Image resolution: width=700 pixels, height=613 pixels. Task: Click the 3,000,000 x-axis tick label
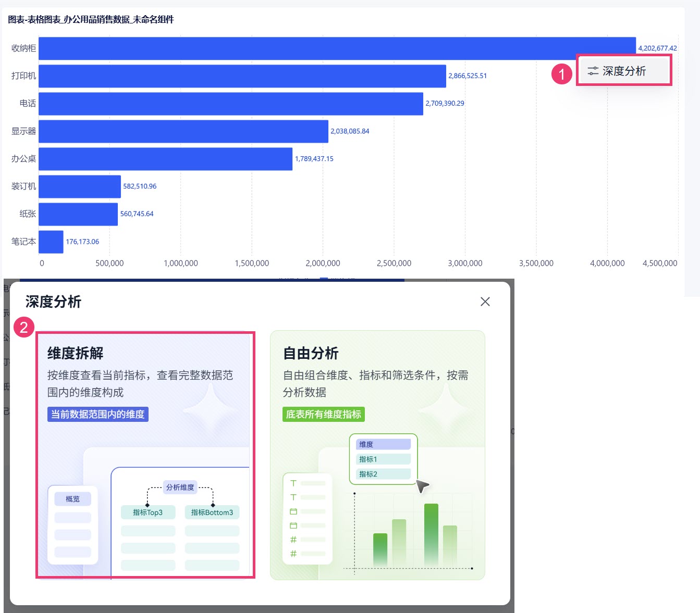(465, 264)
